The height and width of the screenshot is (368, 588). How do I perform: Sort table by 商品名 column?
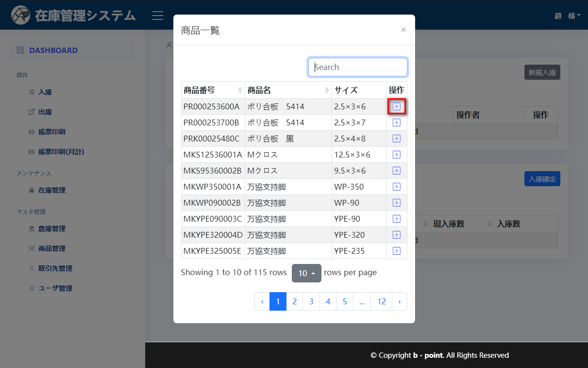288,90
